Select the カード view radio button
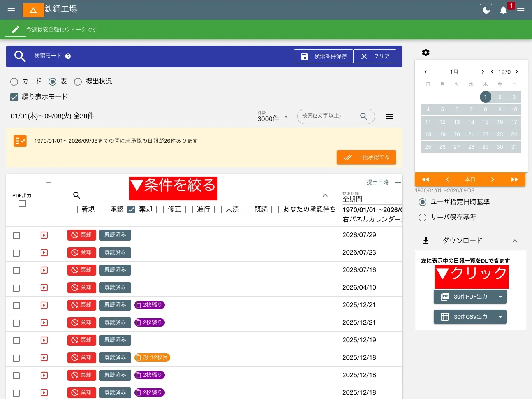This screenshot has width=532, height=399. 14,81
